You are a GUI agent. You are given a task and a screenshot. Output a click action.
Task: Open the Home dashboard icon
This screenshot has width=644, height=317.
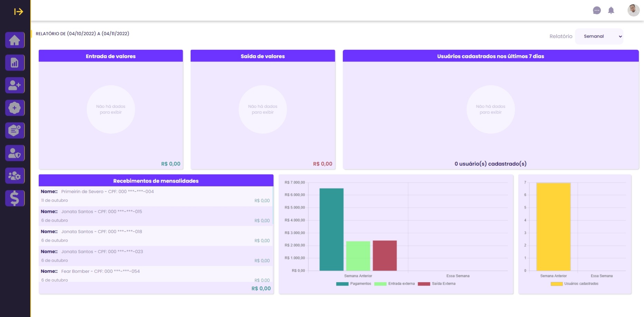15,40
